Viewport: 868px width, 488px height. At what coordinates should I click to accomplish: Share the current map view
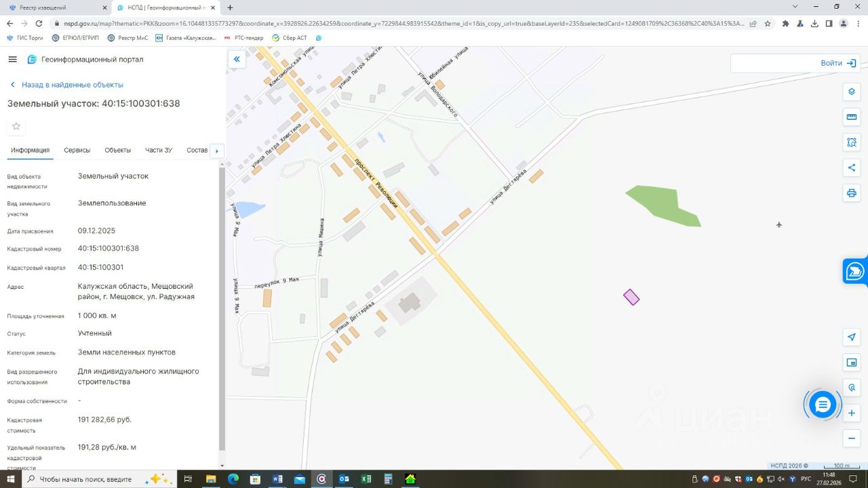coord(852,167)
